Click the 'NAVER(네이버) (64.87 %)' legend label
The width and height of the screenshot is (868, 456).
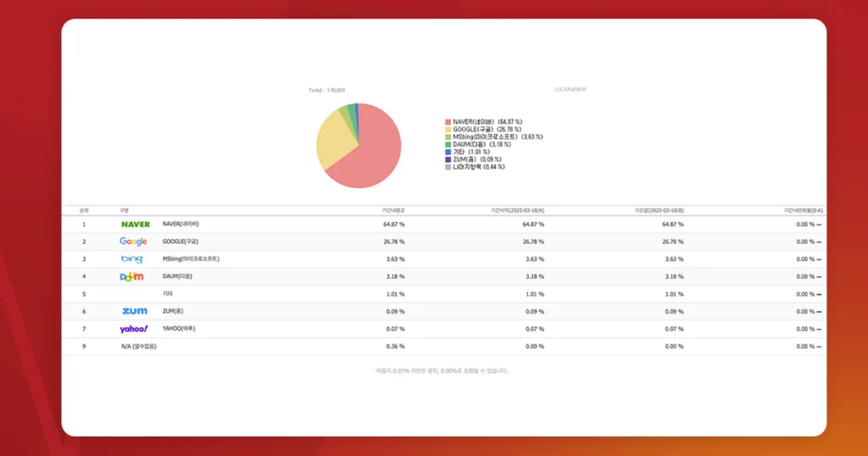(487, 122)
